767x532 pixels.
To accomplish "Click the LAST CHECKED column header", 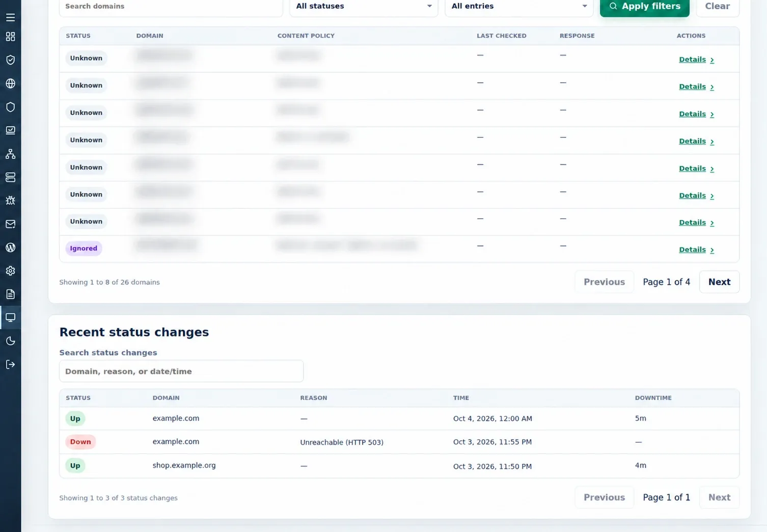I will [502, 36].
